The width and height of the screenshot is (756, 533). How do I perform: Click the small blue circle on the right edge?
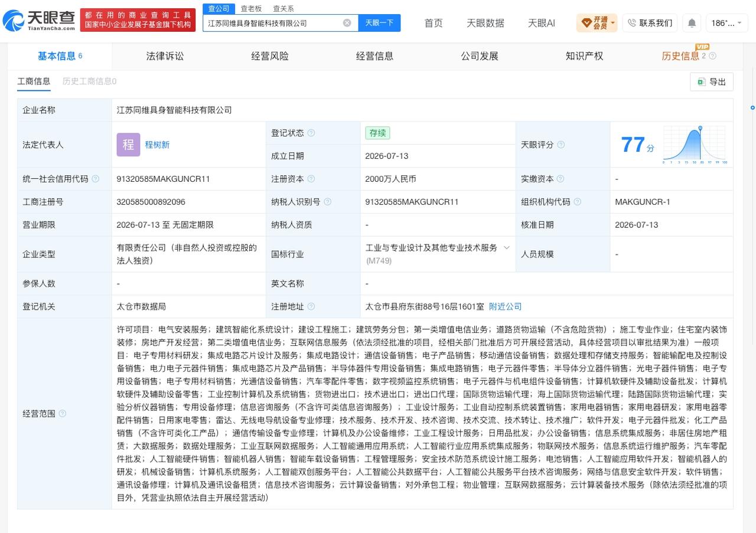click(x=752, y=107)
